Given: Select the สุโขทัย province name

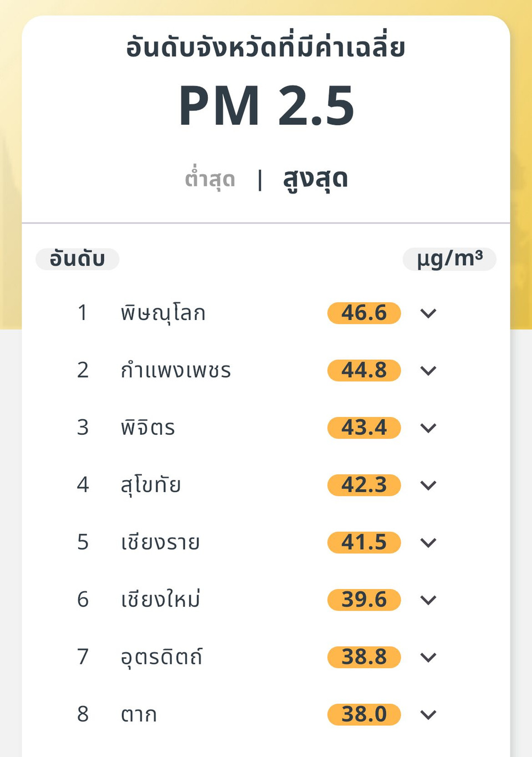Looking at the screenshot, I should tap(151, 485).
